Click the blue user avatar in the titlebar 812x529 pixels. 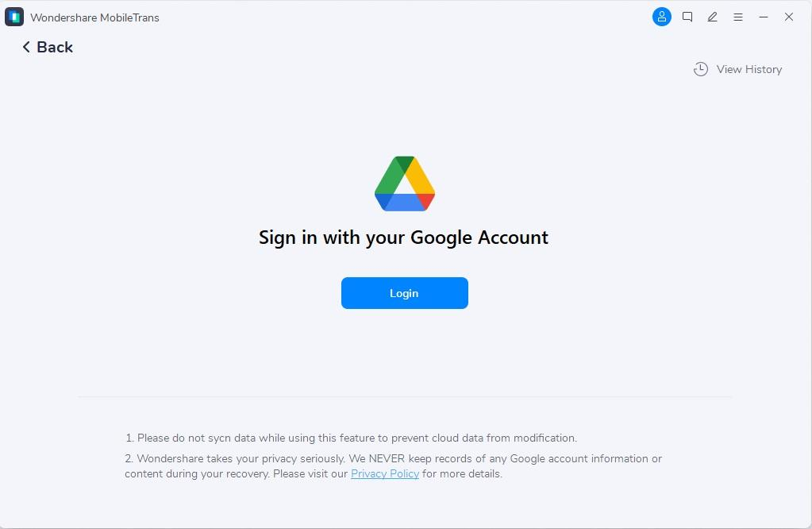point(661,16)
